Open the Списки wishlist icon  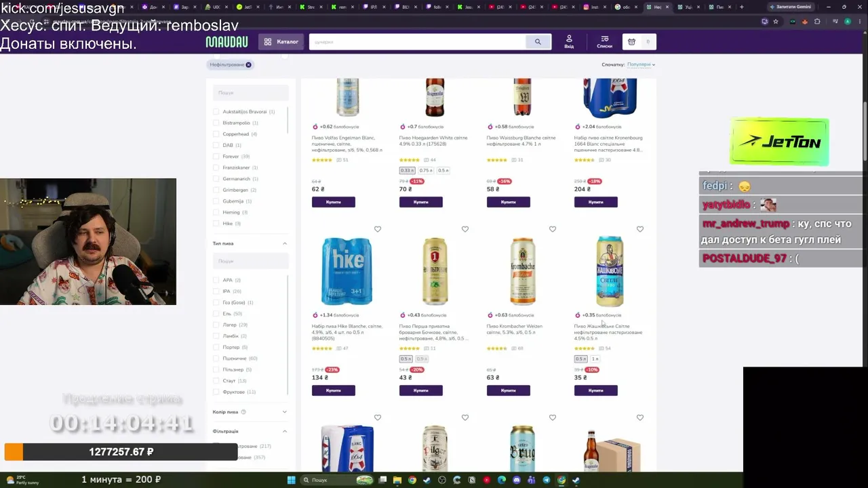(604, 42)
